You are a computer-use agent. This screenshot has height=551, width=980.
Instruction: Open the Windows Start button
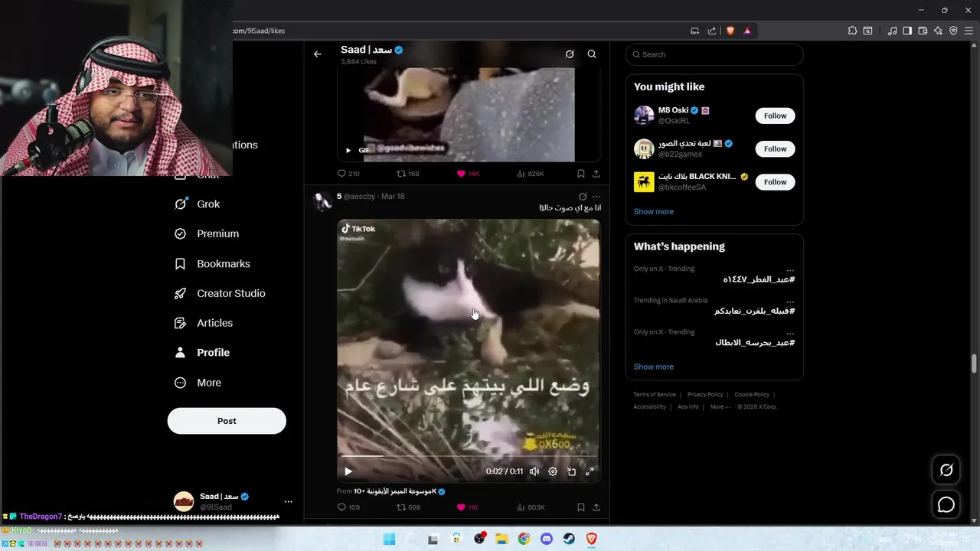pos(389,539)
